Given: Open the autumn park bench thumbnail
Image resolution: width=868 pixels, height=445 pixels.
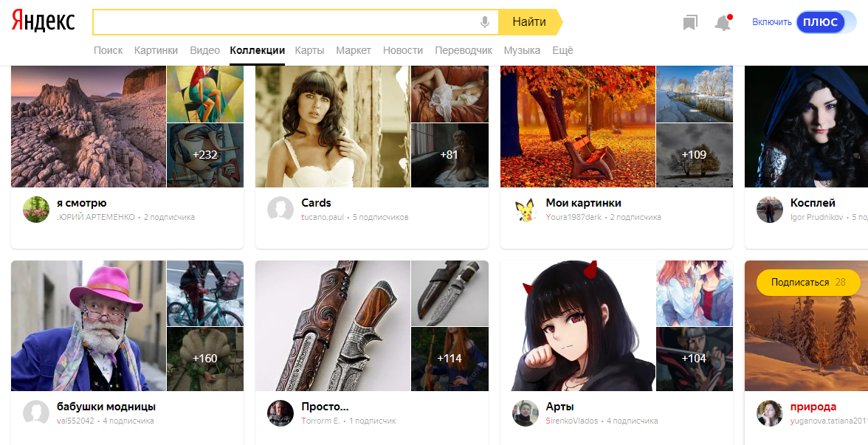Looking at the screenshot, I should pos(577,126).
